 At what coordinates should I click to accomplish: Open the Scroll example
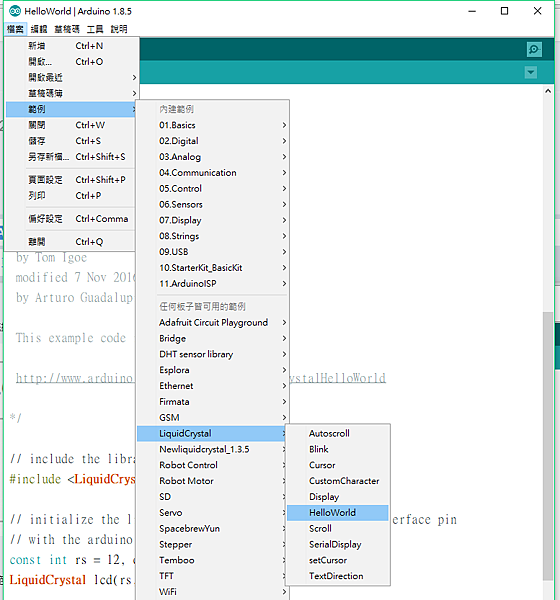point(338,528)
